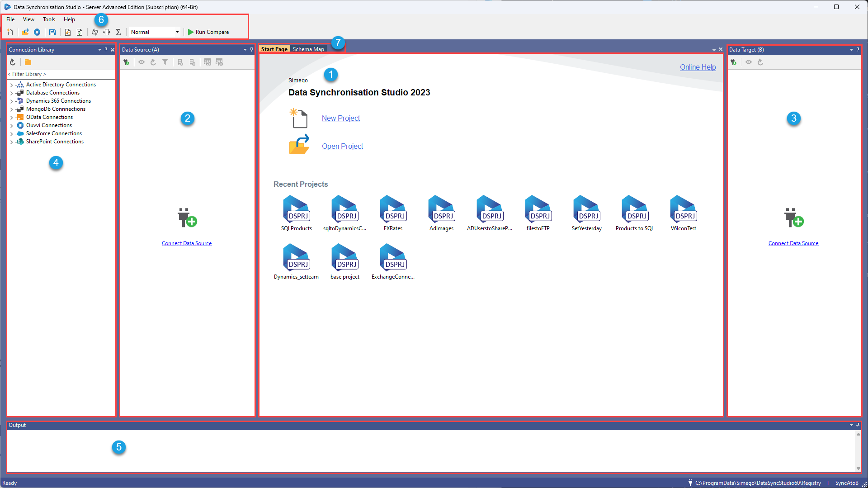Open recent project SQLProducts

click(x=297, y=213)
